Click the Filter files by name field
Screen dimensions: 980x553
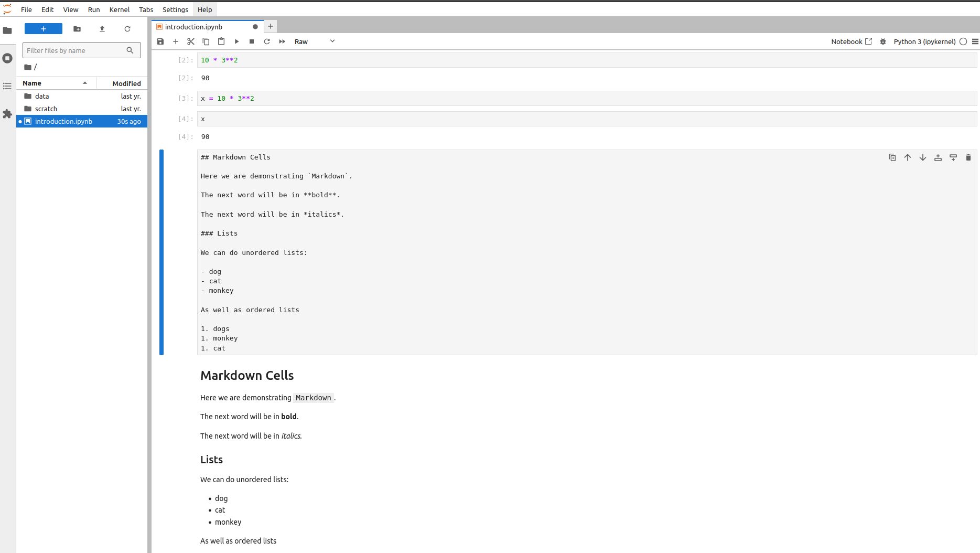[75, 50]
